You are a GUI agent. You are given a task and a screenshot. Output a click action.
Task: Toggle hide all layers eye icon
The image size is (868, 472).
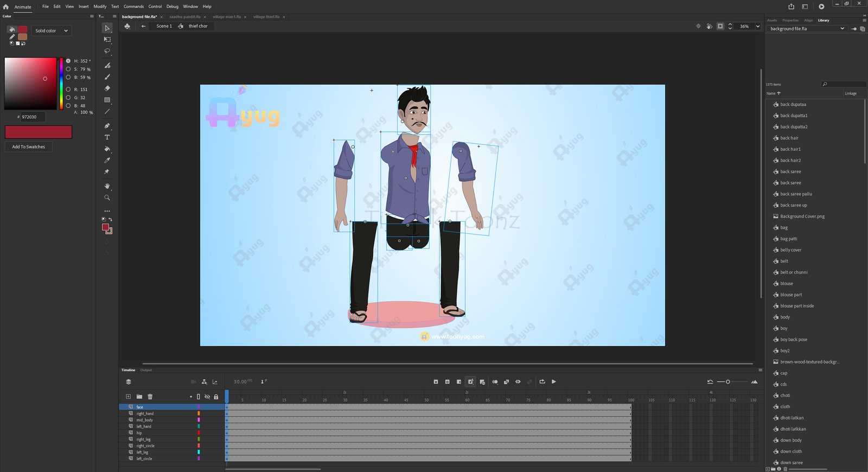click(x=207, y=397)
